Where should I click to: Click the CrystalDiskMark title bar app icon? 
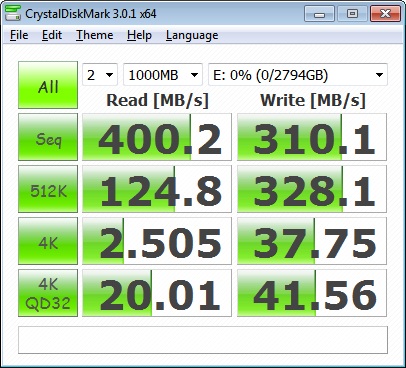13,13
